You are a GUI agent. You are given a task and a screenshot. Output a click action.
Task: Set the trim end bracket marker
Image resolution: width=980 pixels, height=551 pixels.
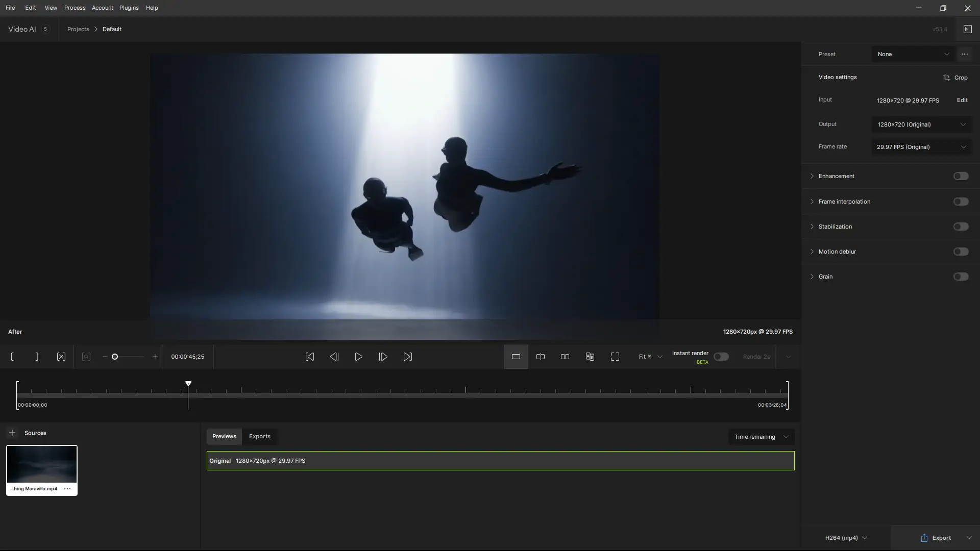click(37, 357)
